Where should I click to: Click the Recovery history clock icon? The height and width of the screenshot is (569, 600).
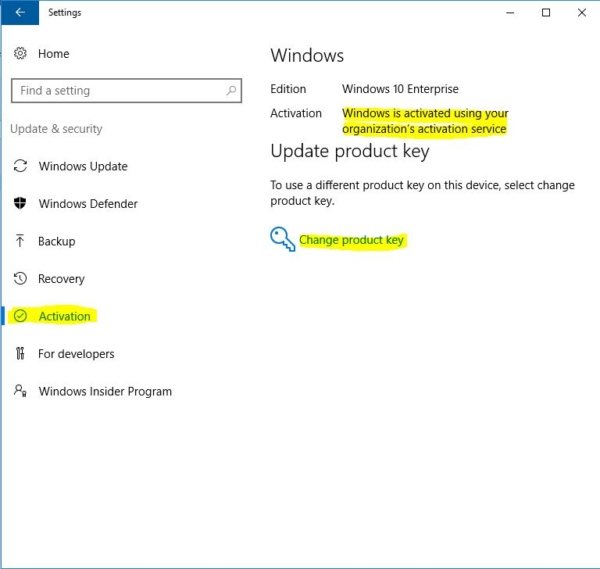coord(20,279)
